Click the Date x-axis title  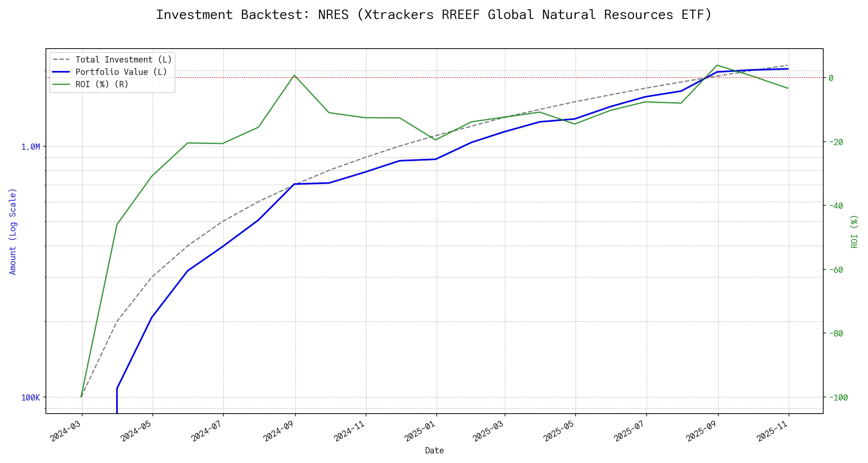tap(434, 451)
